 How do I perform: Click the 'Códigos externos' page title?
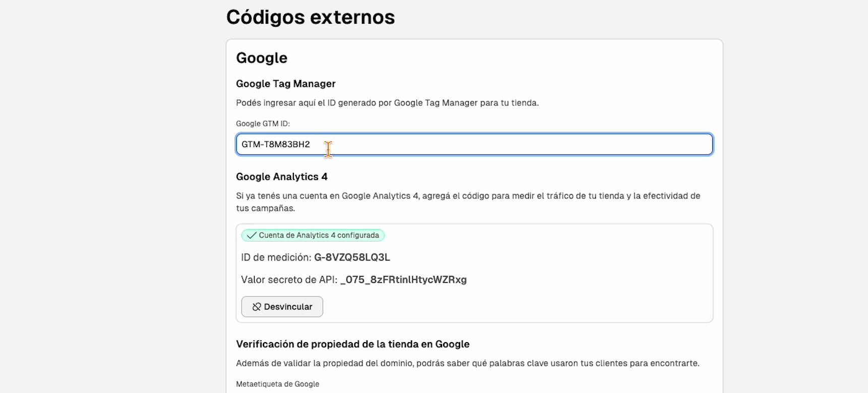coord(311,17)
